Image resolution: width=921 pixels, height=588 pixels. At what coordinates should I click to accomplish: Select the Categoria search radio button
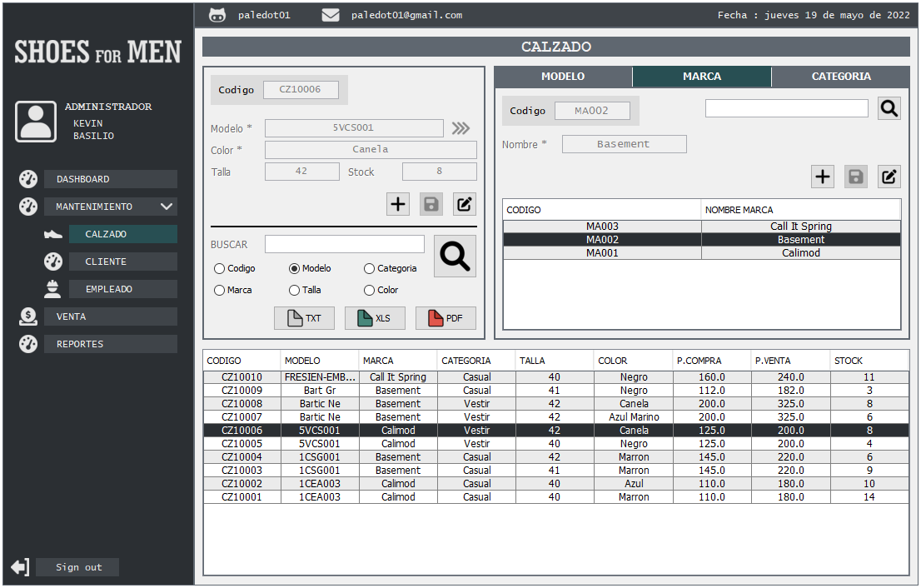click(x=369, y=268)
